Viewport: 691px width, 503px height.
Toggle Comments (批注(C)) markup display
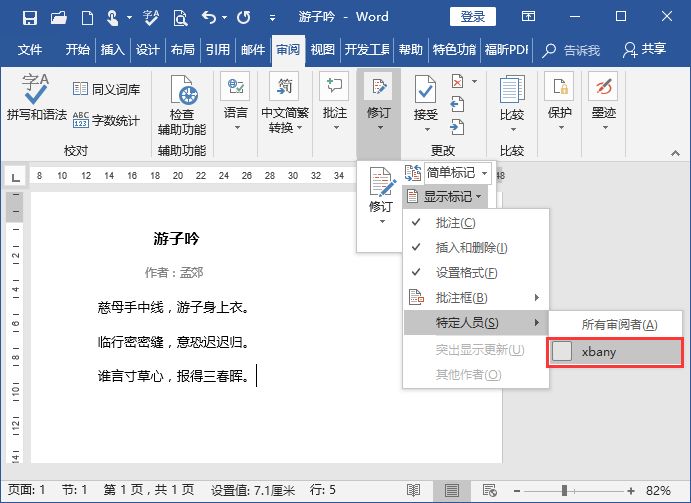click(476, 223)
